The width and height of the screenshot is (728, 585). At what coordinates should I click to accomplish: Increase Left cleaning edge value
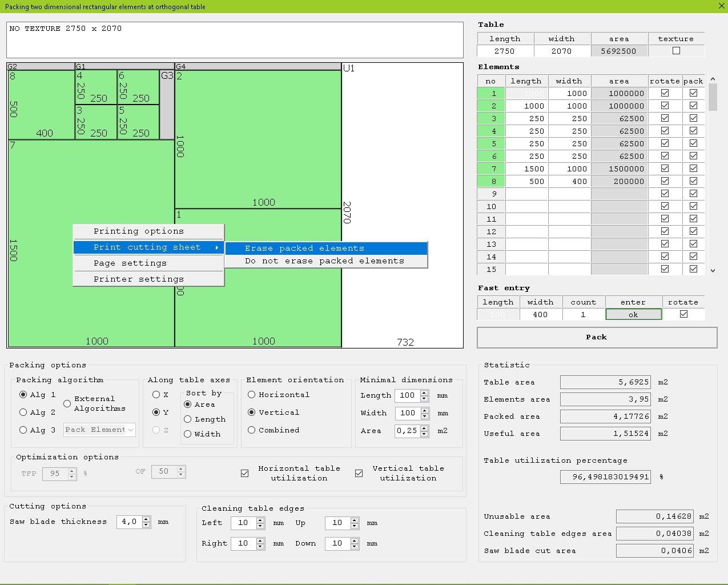pyautogui.click(x=260, y=520)
